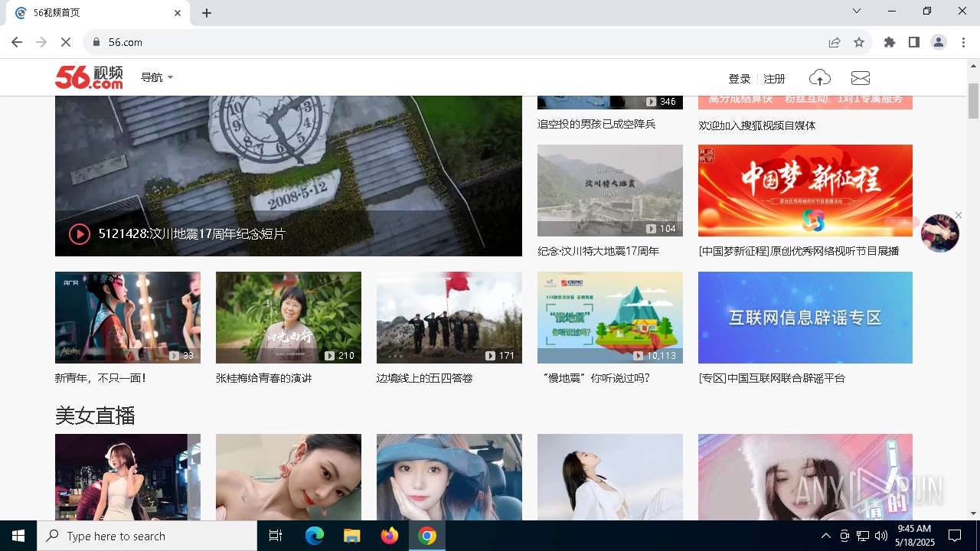Image resolution: width=980 pixels, height=551 pixels.
Task: Bookmark this page with the star
Action: pos(859,42)
